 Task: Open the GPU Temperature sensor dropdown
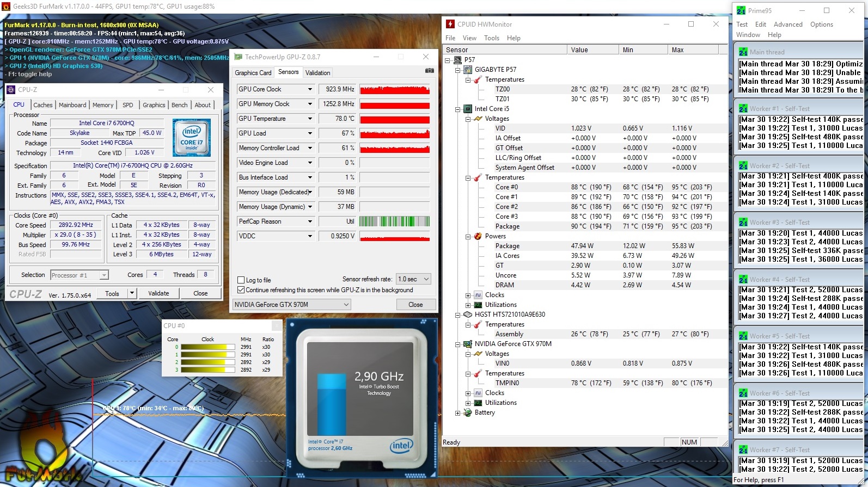click(310, 119)
